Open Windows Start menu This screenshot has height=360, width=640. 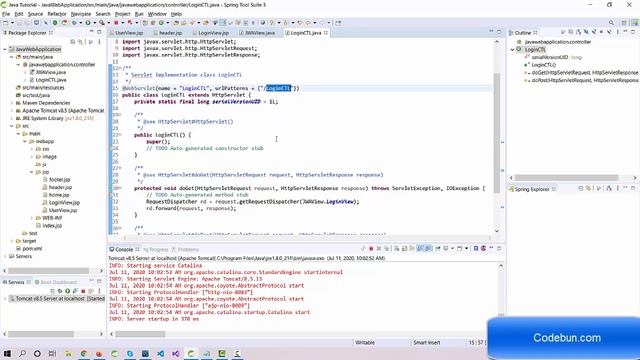point(7,353)
